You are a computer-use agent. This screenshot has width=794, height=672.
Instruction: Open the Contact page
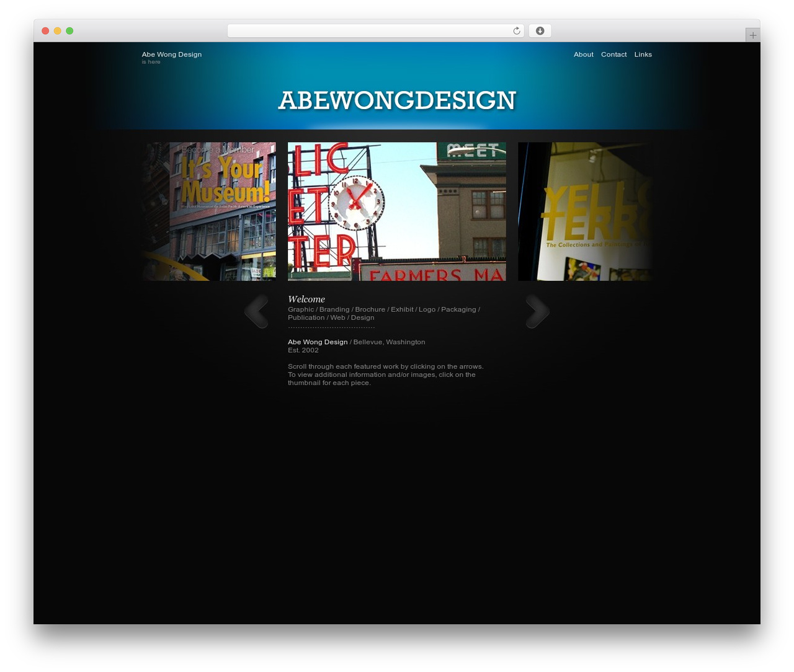pos(613,55)
